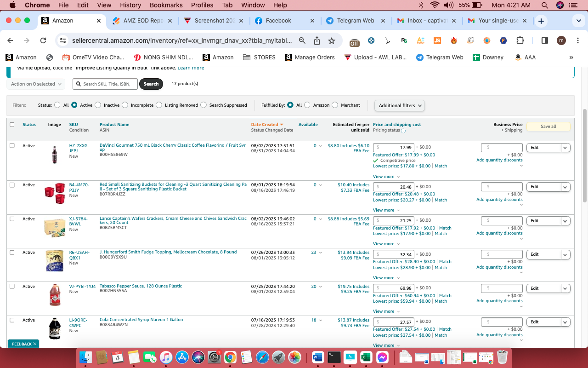Open the 'Additional filters' dropdown
The image size is (588, 368).
pos(400,105)
